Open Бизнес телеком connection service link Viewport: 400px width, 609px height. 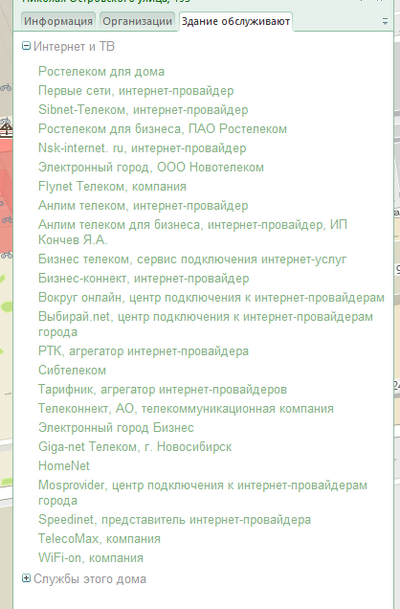click(192, 259)
